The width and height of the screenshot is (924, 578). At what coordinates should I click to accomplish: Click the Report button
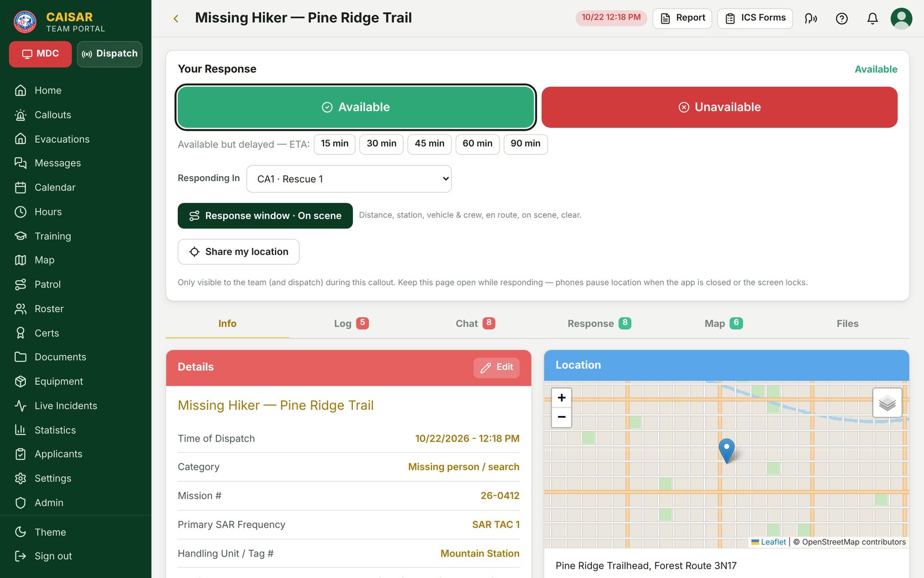(x=683, y=18)
